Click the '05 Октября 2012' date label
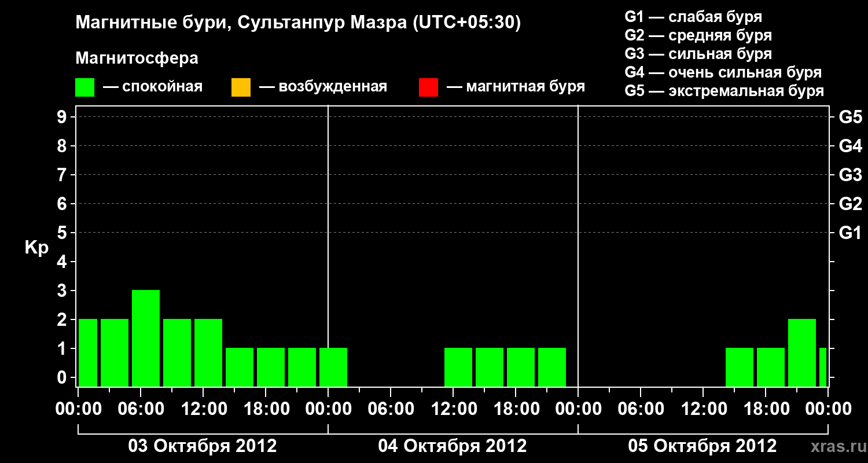 703,446
